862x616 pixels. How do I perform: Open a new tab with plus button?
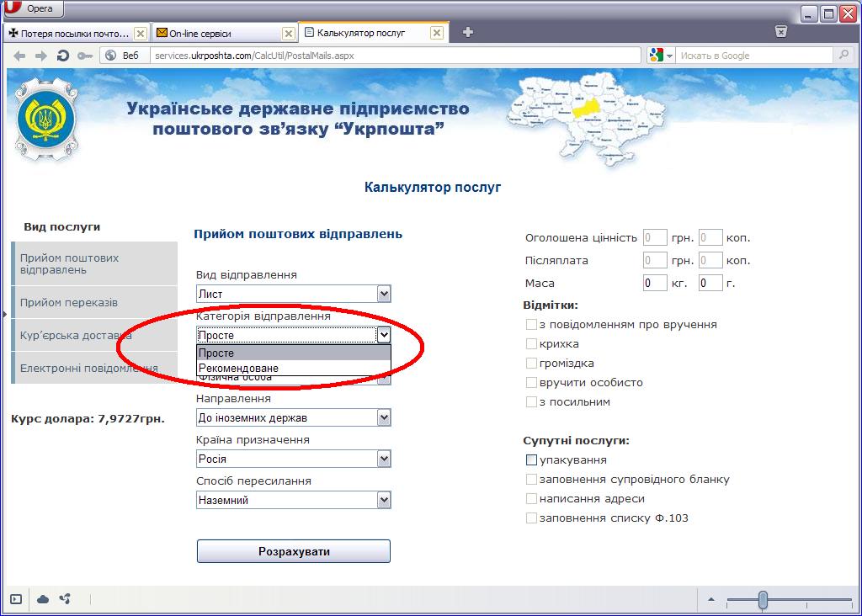[468, 33]
